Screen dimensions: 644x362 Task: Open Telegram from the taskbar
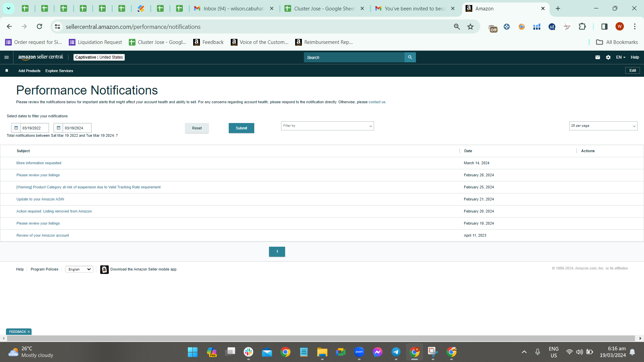click(x=396, y=352)
